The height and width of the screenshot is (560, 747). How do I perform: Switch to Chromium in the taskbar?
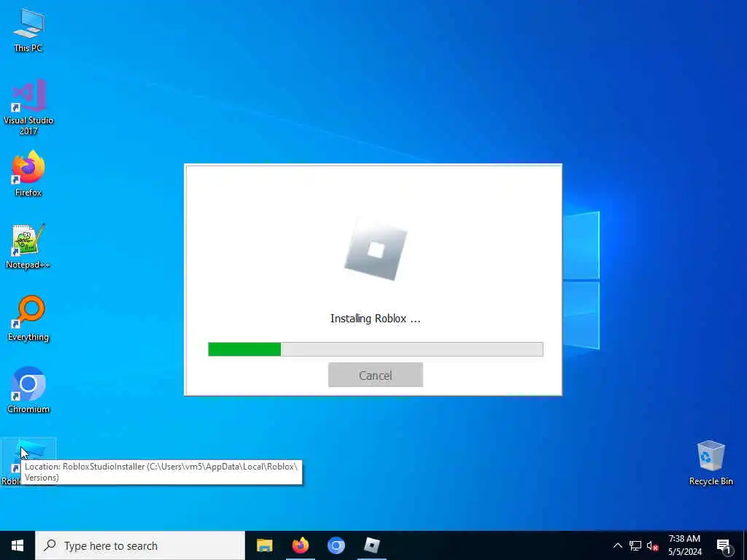pos(336,545)
